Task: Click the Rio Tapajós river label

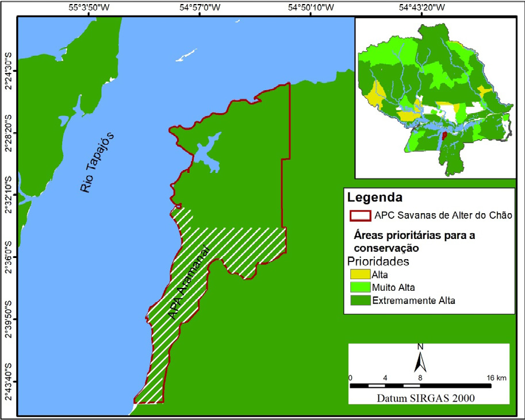Action: 96,162
